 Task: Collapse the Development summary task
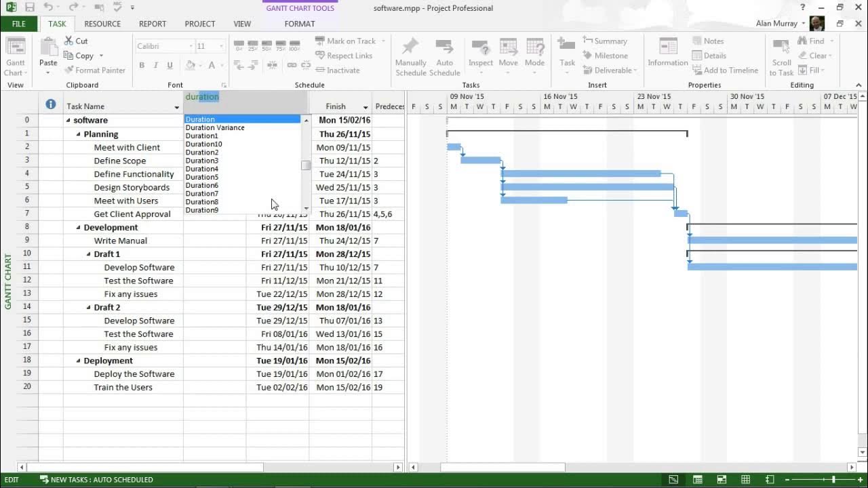(x=77, y=227)
